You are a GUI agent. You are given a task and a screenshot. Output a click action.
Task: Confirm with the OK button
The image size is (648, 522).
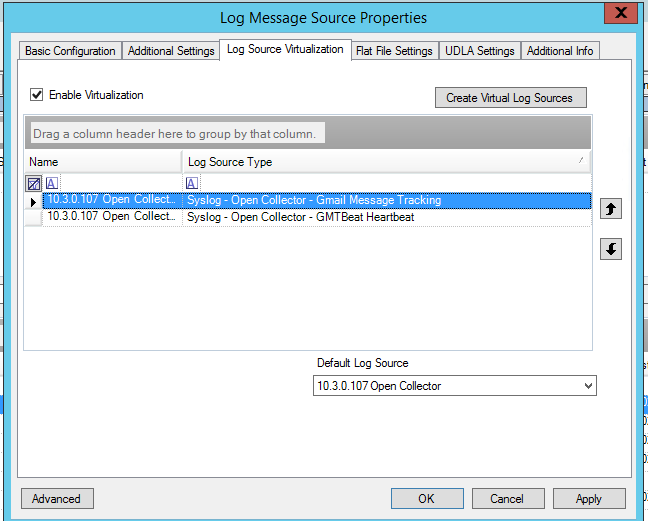click(426, 499)
